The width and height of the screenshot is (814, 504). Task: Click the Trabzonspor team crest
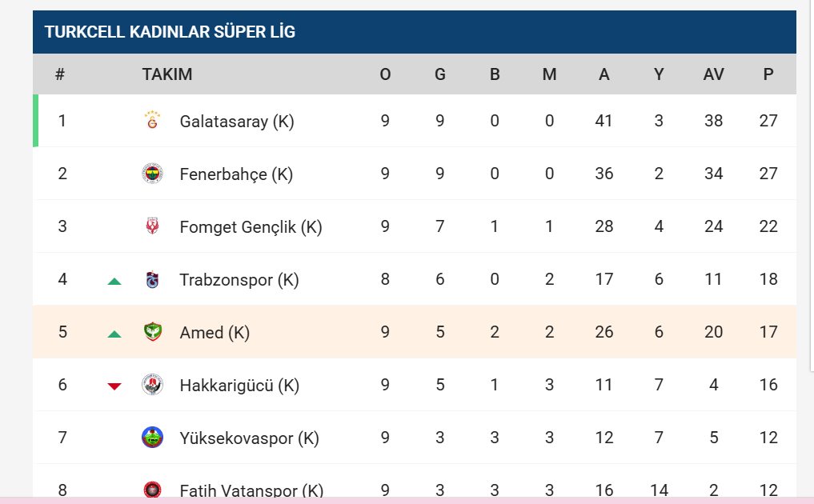coord(152,279)
